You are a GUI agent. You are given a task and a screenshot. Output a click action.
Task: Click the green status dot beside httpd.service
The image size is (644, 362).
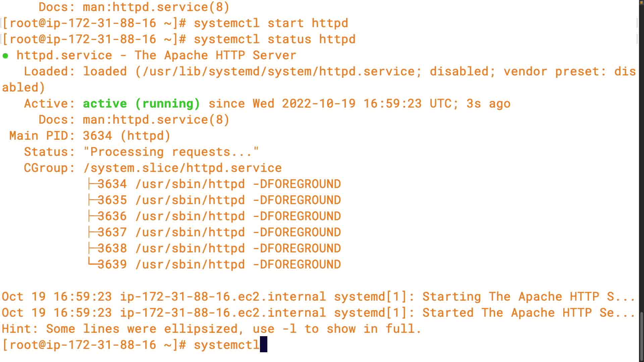pos(5,56)
